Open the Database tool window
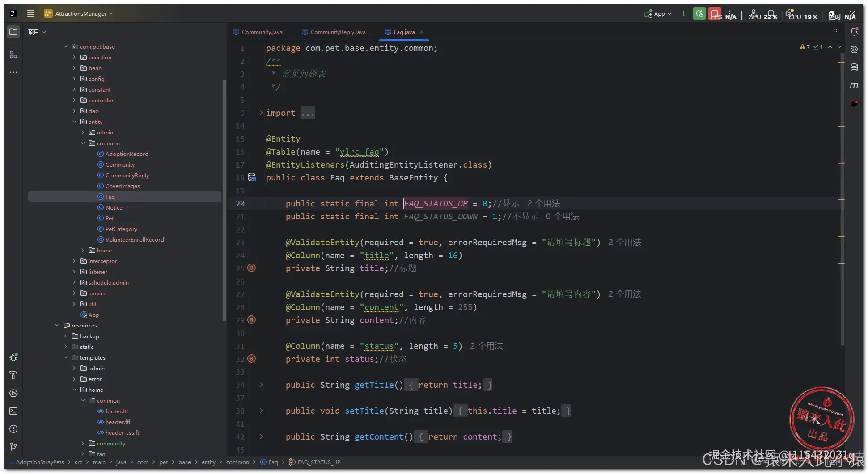Image resolution: width=868 pixels, height=474 pixels. 854,67
